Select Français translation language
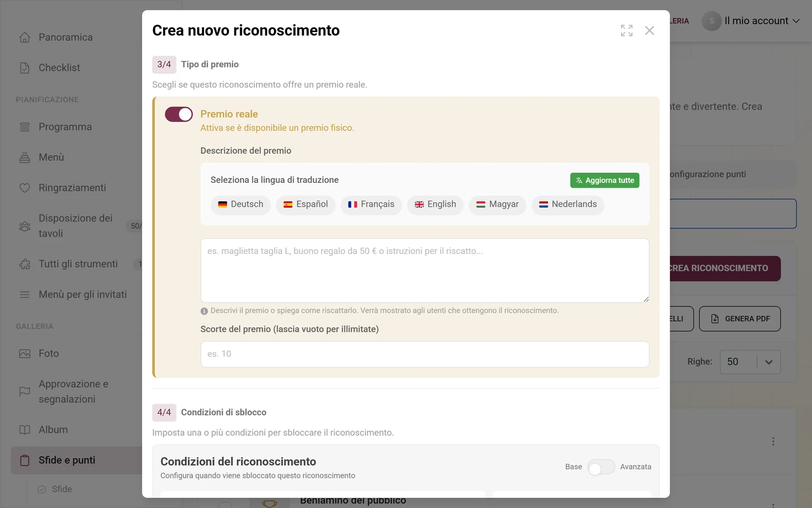812x508 pixels. (x=371, y=204)
